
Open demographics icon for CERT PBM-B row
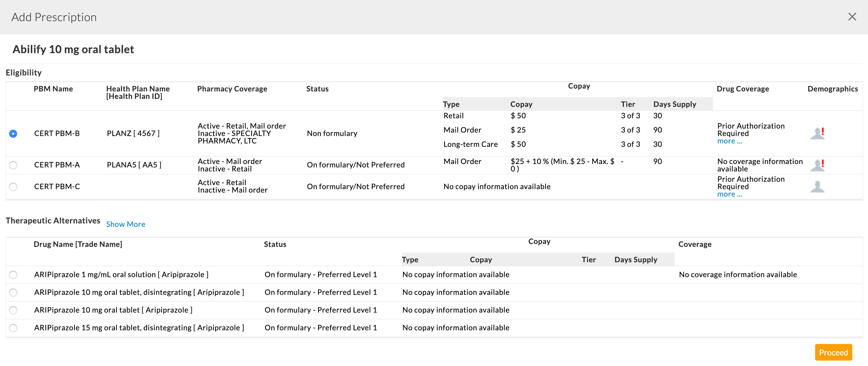point(817,133)
